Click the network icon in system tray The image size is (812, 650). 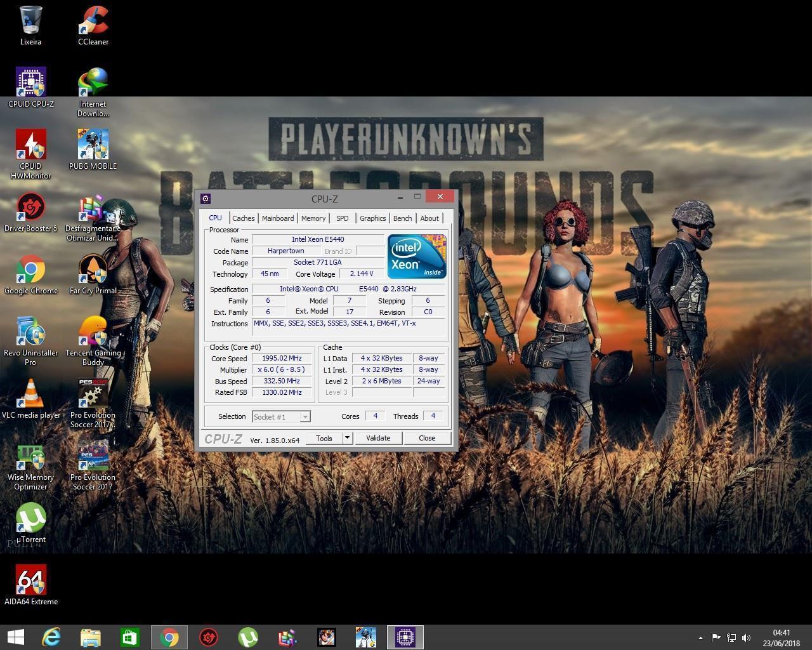731,637
